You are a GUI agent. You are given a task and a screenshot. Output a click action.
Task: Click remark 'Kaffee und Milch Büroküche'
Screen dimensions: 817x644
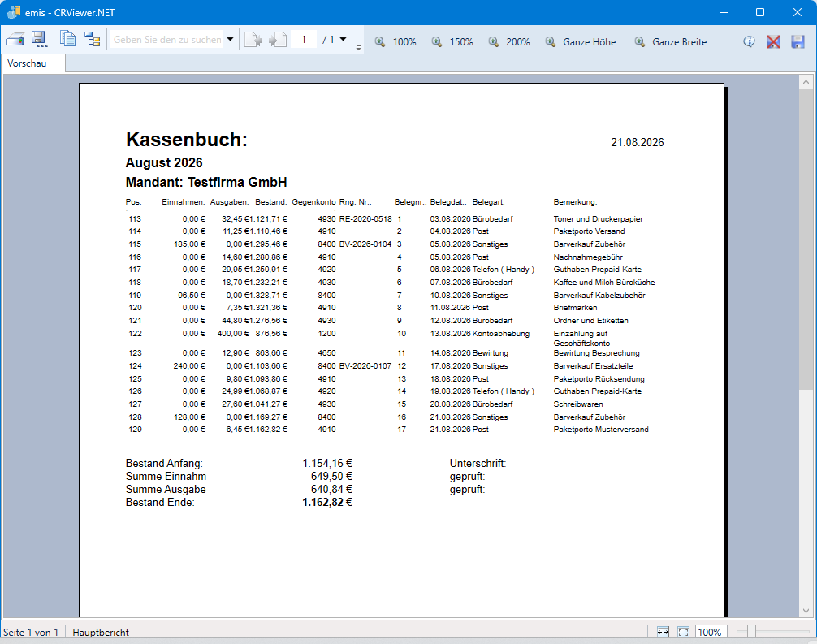[604, 282]
